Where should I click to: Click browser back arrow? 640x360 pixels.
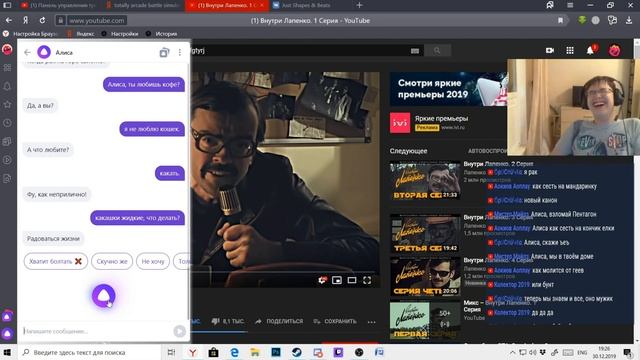[9, 20]
